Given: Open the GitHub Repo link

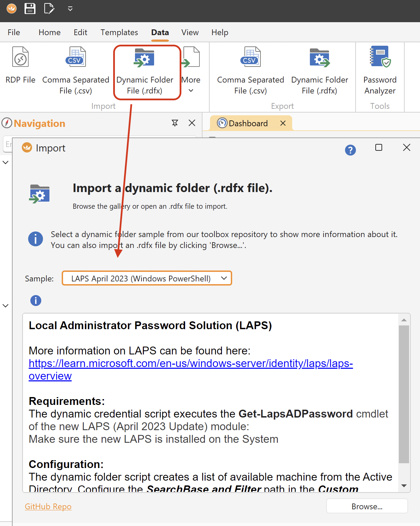Looking at the screenshot, I should click(x=48, y=507).
